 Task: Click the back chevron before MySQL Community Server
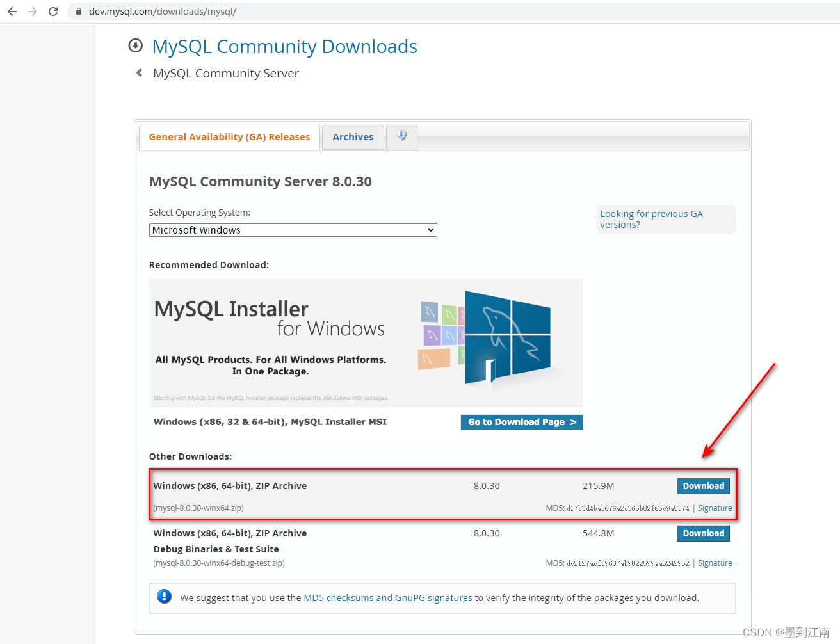coord(139,73)
